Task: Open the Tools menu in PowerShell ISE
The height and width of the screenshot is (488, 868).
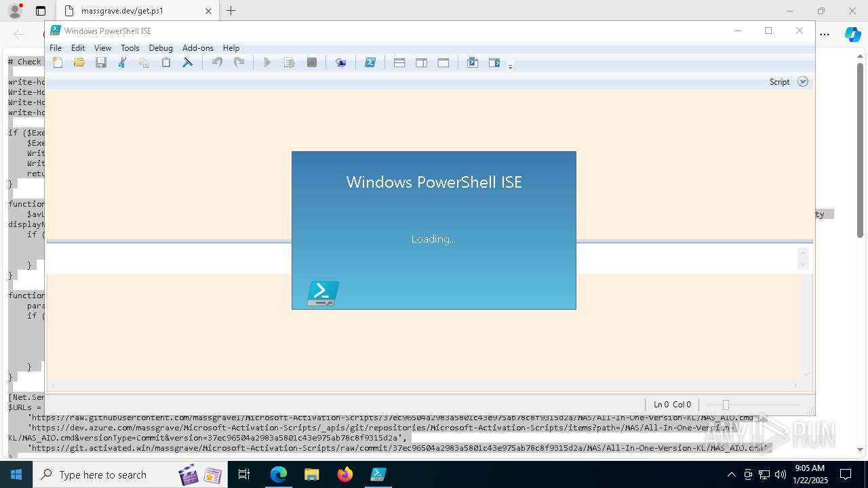Action: pyautogui.click(x=130, y=48)
